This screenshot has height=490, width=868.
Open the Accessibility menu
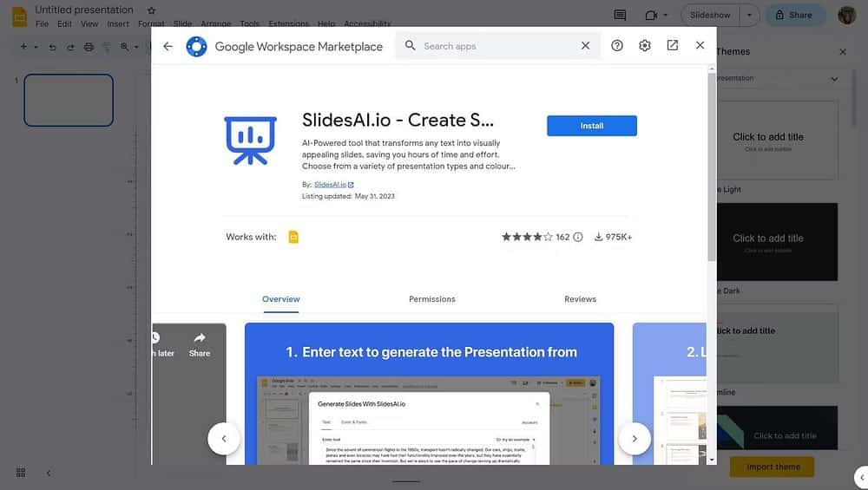pyautogui.click(x=367, y=23)
